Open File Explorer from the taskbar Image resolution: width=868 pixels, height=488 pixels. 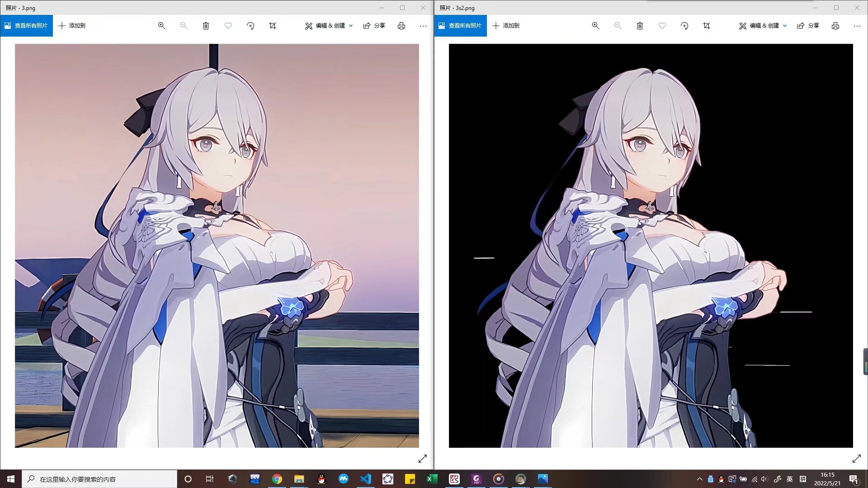[299, 479]
